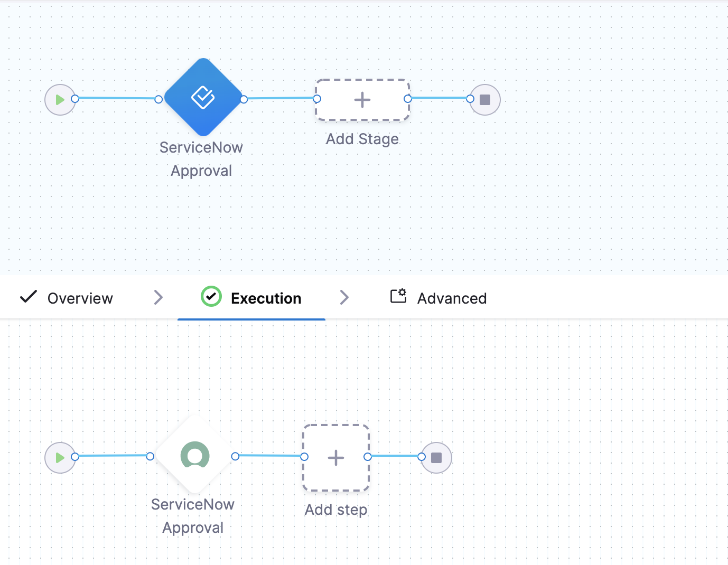Screen dimensions: 728x565
Task: Click the Add step text label
Action: click(x=336, y=510)
